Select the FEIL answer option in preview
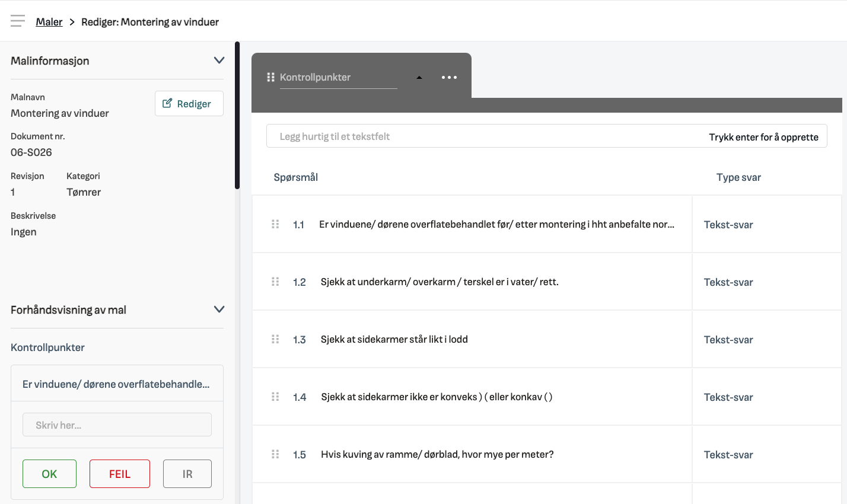847x504 pixels. click(120, 474)
